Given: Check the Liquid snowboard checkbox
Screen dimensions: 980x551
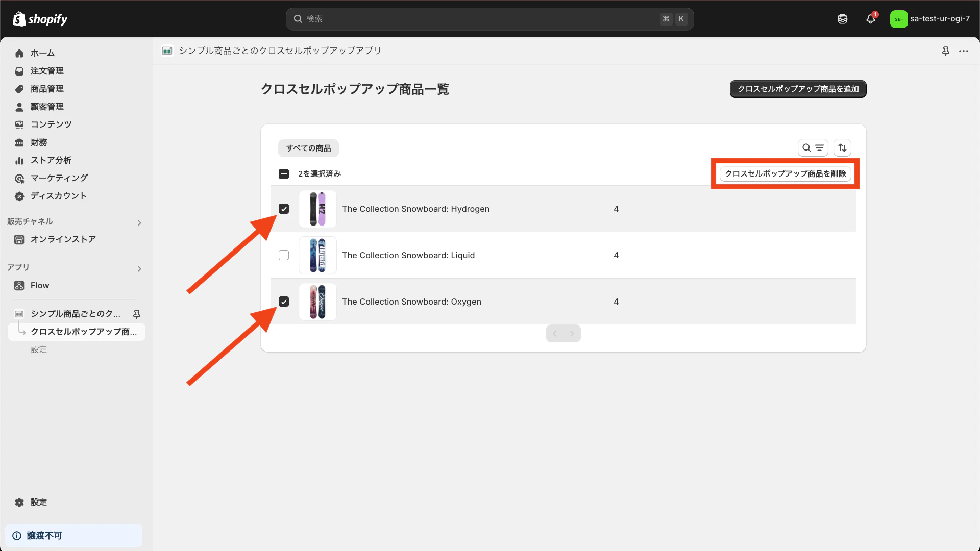Looking at the screenshot, I should tap(284, 255).
